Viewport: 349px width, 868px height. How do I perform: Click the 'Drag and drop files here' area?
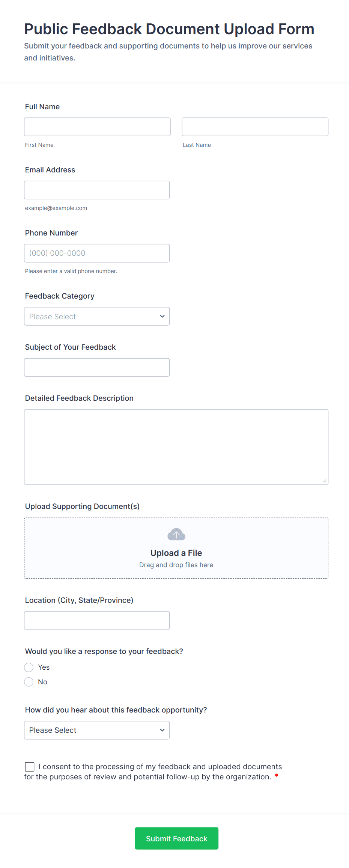(x=176, y=565)
